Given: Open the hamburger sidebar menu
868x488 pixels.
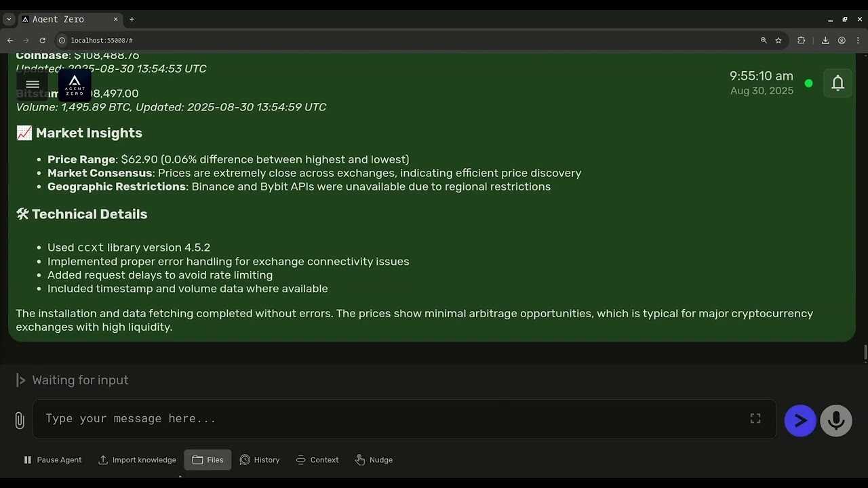Looking at the screenshot, I should click(x=33, y=85).
